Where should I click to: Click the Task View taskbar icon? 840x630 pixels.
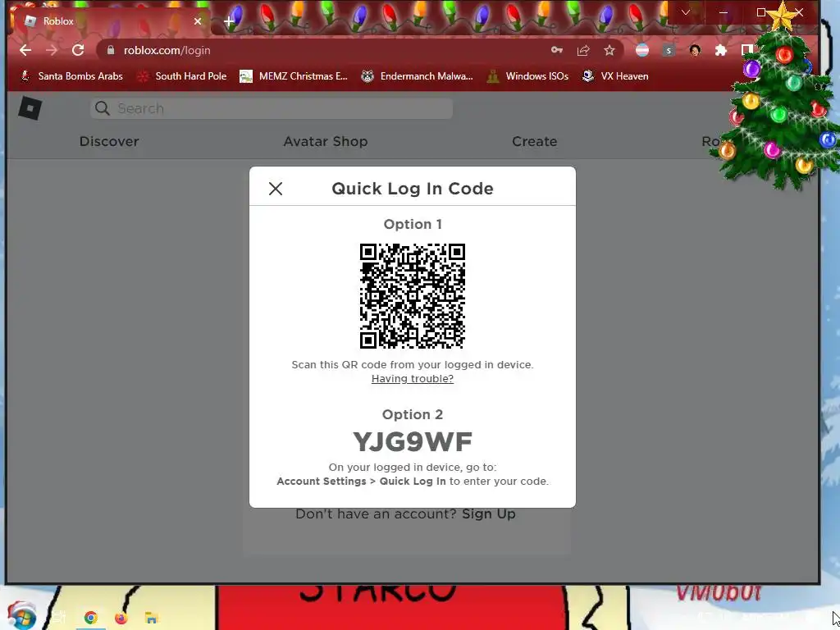(59, 617)
